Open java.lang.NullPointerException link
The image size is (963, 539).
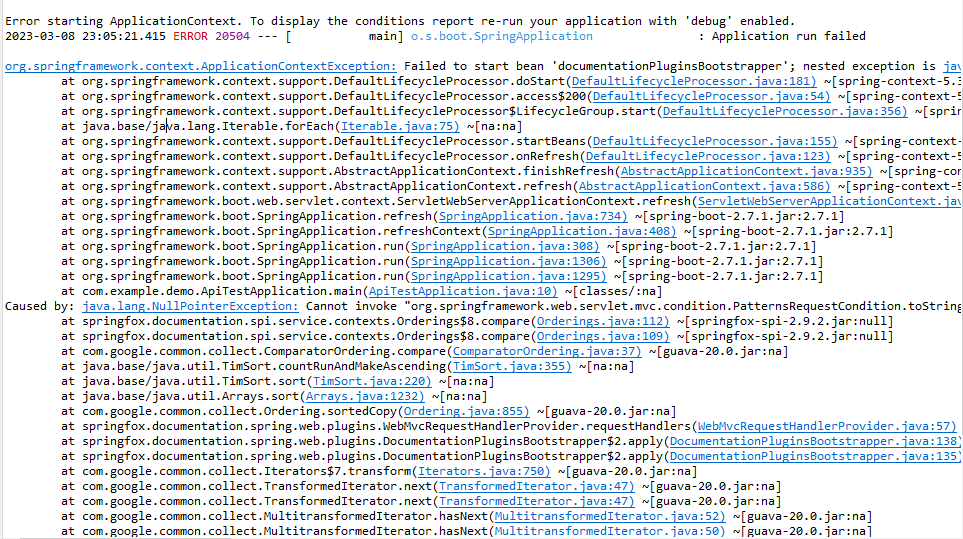point(190,306)
